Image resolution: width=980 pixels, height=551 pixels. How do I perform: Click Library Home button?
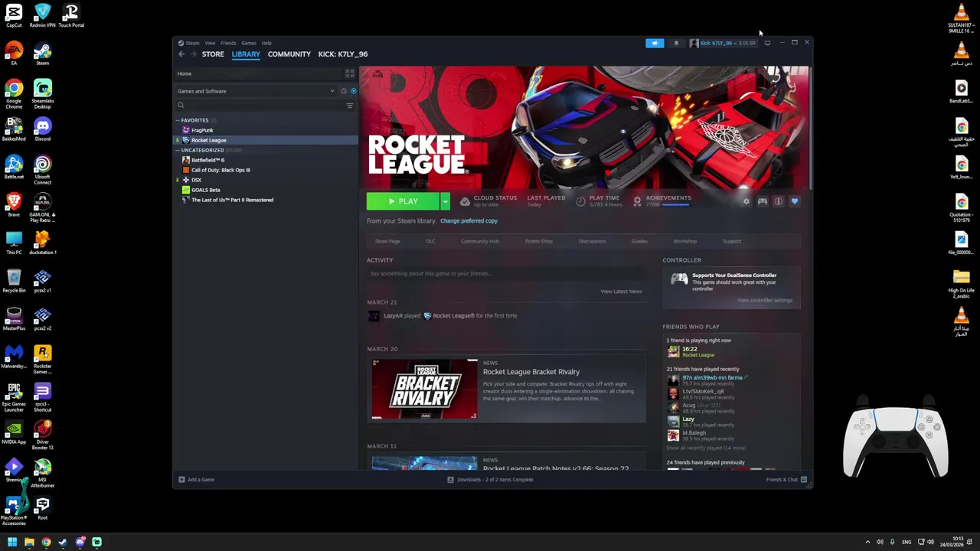pyautogui.click(x=259, y=73)
